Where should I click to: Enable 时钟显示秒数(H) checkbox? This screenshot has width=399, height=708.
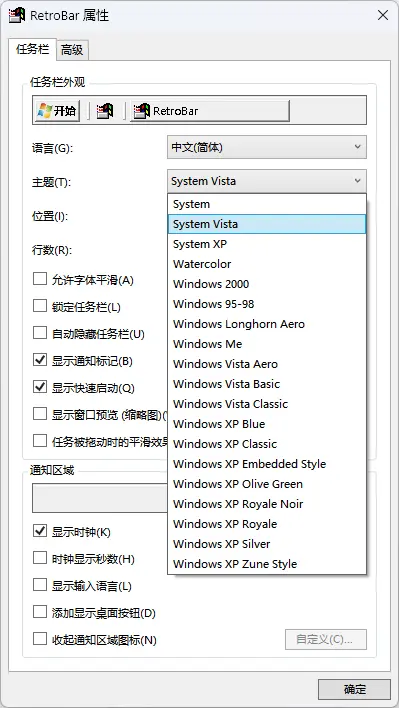click(x=40, y=558)
